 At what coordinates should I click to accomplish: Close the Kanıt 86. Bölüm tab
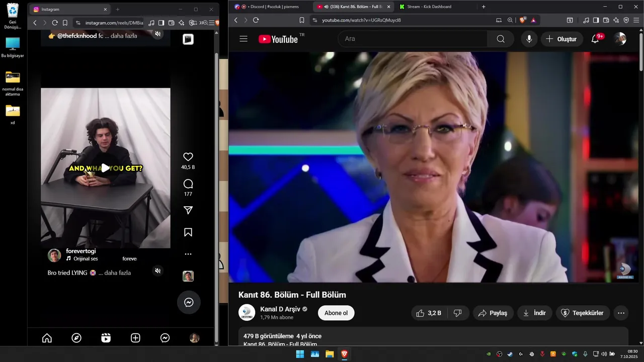388,7
